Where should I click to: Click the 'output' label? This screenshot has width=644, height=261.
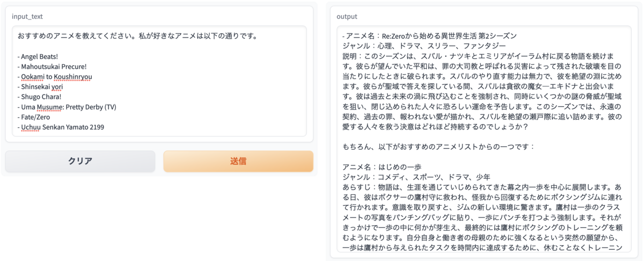[347, 17]
